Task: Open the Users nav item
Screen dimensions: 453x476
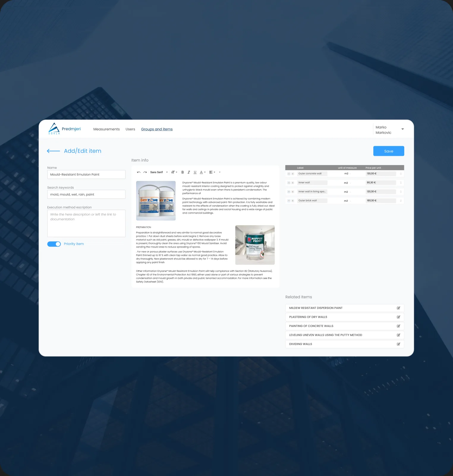Action: tap(130, 129)
